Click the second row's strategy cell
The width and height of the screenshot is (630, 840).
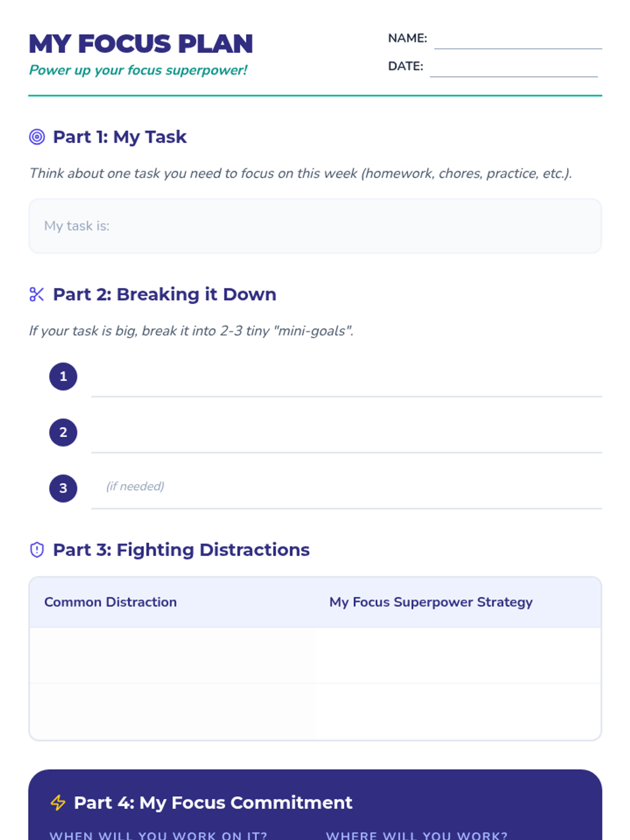(458, 711)
